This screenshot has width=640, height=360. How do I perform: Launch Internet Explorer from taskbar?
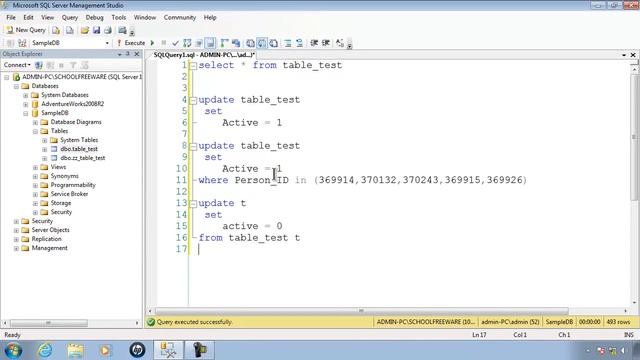pos(45,350)
